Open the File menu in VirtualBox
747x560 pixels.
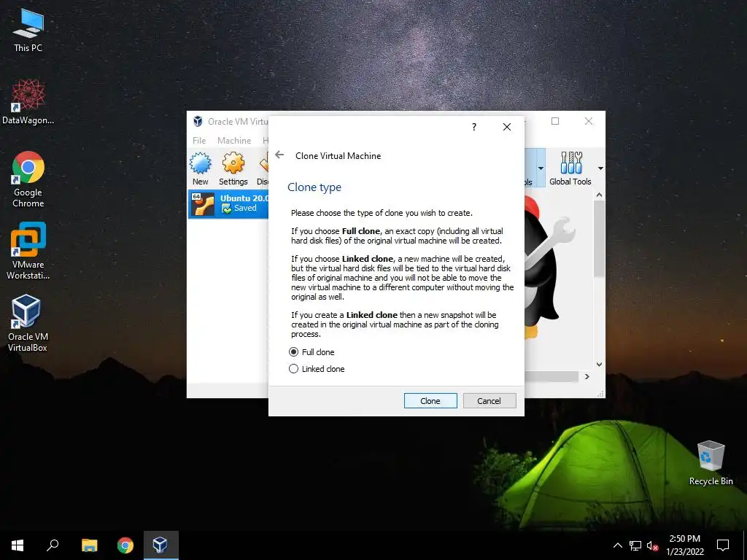199,141
